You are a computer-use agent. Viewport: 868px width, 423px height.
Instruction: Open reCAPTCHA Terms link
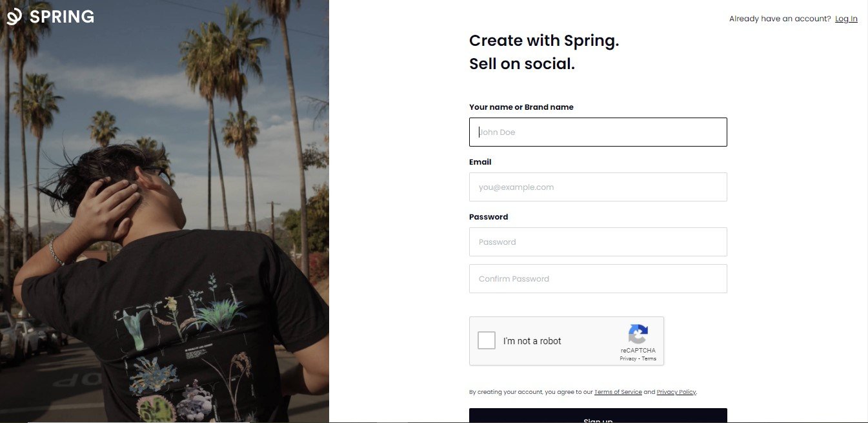pyautogui.click(x=649, y=358)
